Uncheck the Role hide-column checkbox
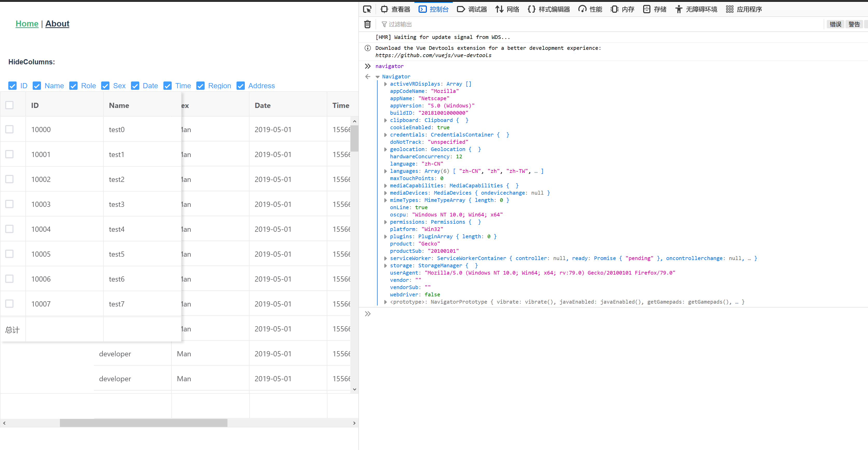Image resolution: width=868 pixels, height=450 pixels. (73, 86)
